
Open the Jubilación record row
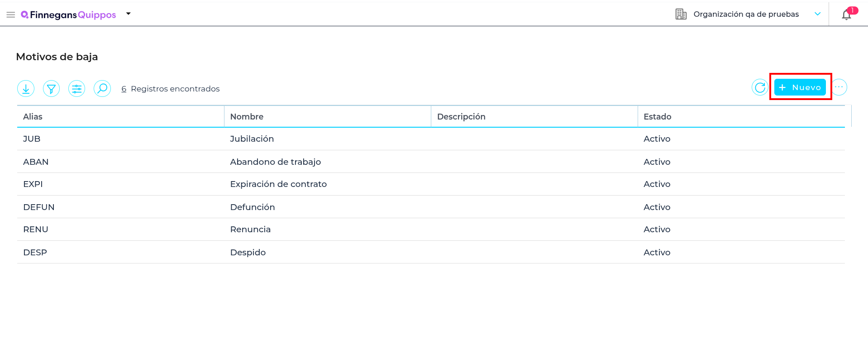(x=252, y=139)
